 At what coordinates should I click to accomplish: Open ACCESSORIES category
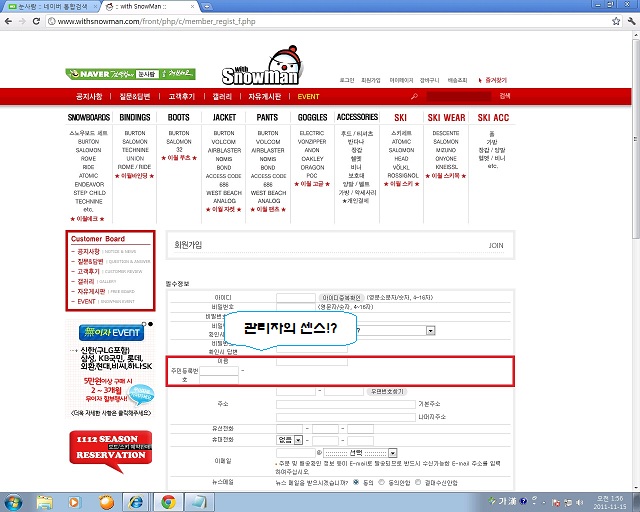tap(357, 117)
